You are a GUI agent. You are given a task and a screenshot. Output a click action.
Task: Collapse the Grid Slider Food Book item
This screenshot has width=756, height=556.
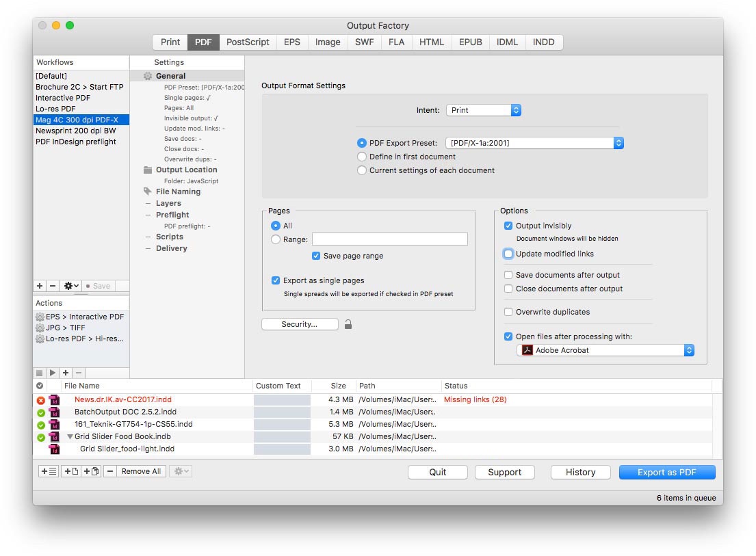tap(70, 437)
